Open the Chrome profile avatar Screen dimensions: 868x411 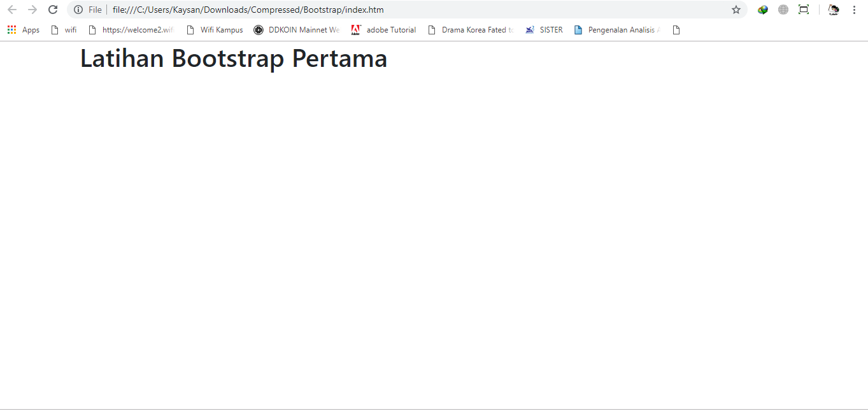[834, 10]
